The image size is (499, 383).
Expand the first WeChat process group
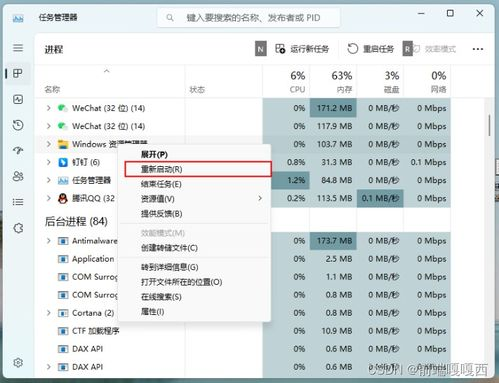tap(49, 108)
